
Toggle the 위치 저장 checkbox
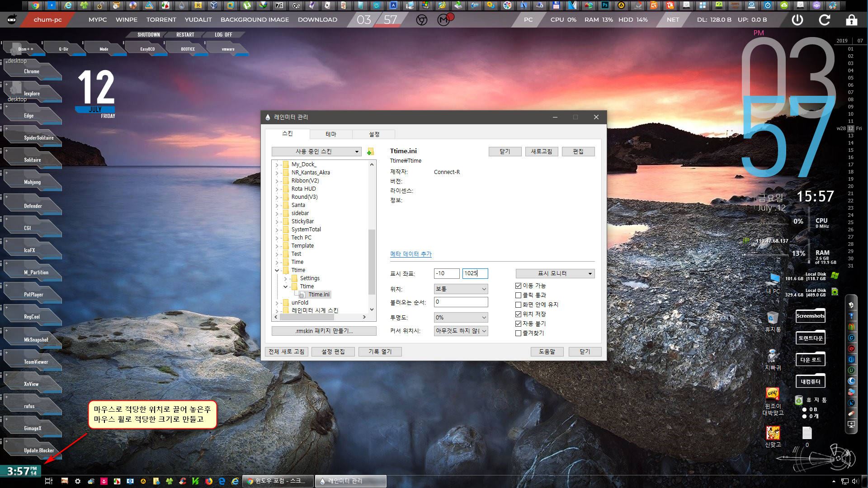pos(518,314)
